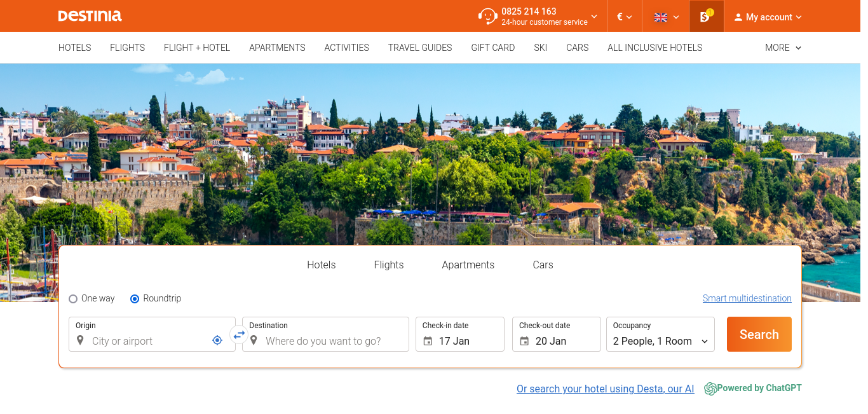Switch to the Flights search tab
This screenshot has width=868, height=414.
(x=389, y=265)
